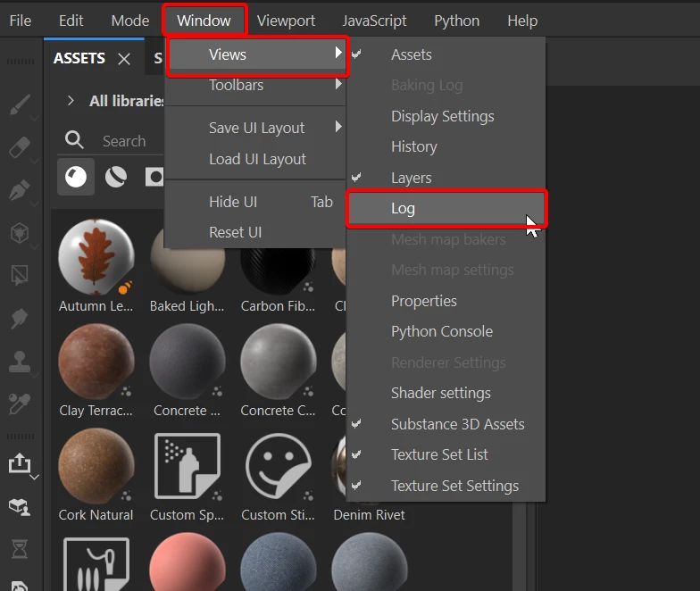Select the Eraser tool
Screen dimensions: 700x591
[x=20, y=147]
